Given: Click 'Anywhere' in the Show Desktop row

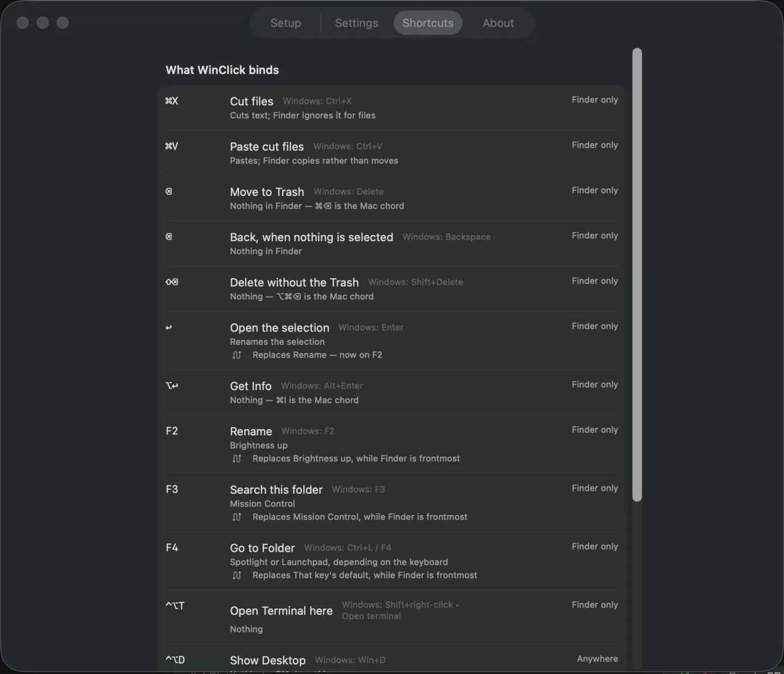Looking at the screenshot, I should pos(598,659).
